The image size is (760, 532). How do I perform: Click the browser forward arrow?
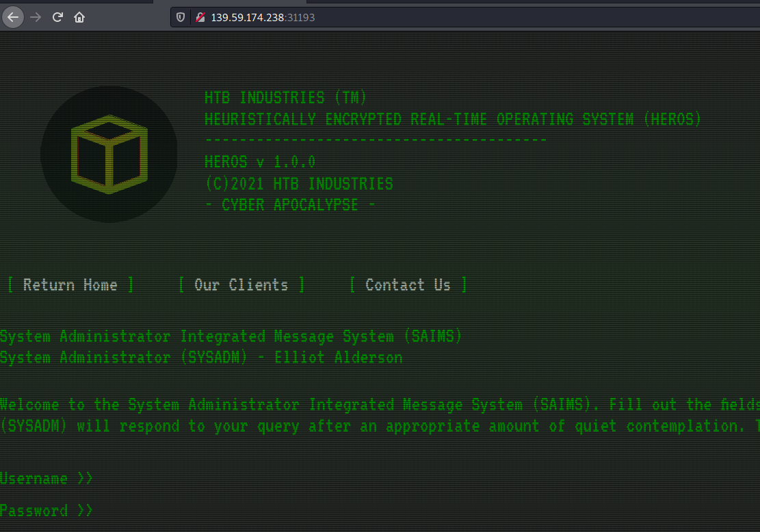click(x=36, y=18)
